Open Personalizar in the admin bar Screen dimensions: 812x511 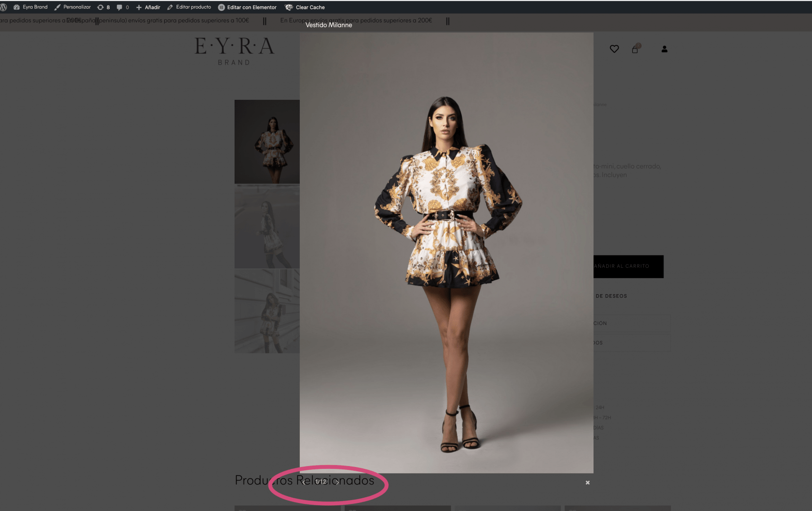72,7
